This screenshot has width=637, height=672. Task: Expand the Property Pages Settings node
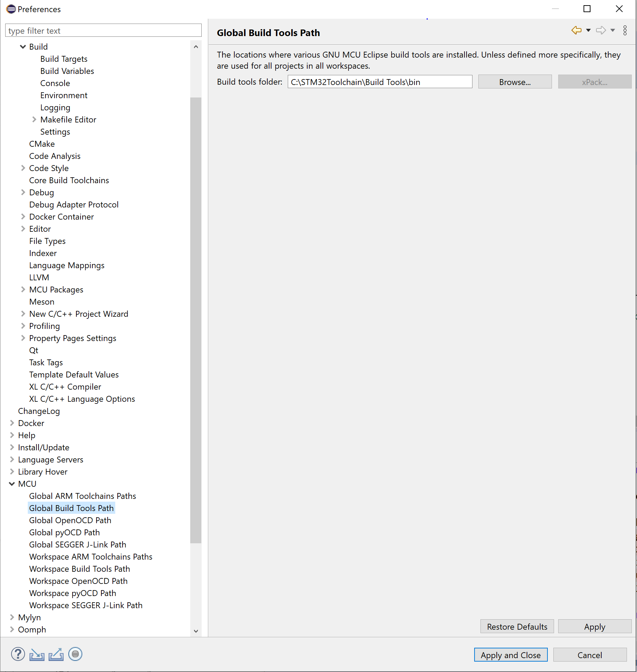pyautogui.click(x=23, y=338)
